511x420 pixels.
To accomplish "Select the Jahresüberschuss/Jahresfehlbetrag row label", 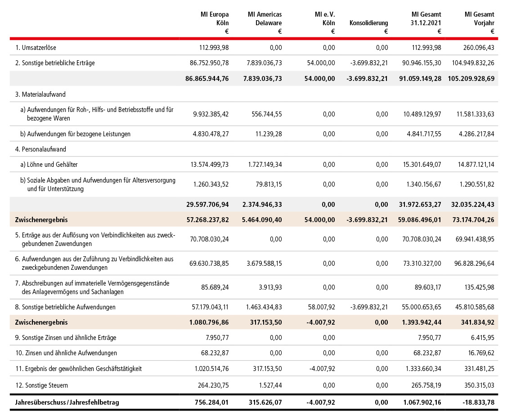I will [67, 402].
